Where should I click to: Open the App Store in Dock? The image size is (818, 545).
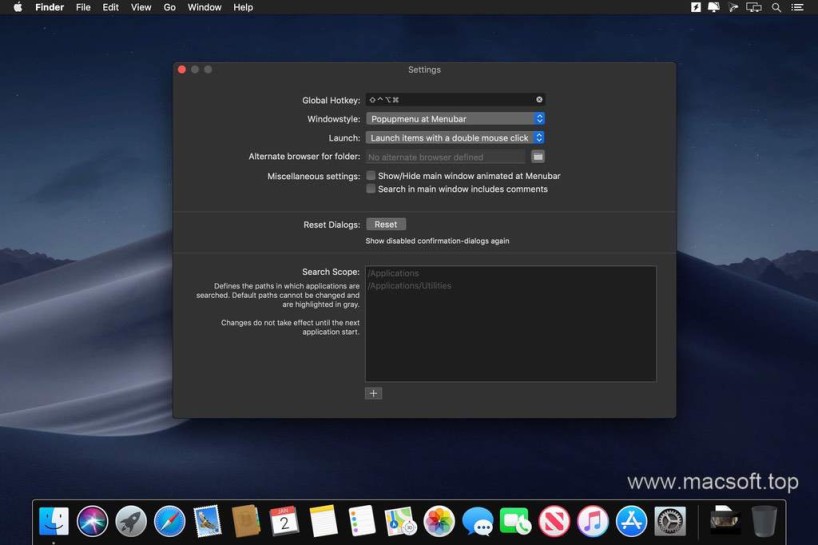click(x=631, y=521)
